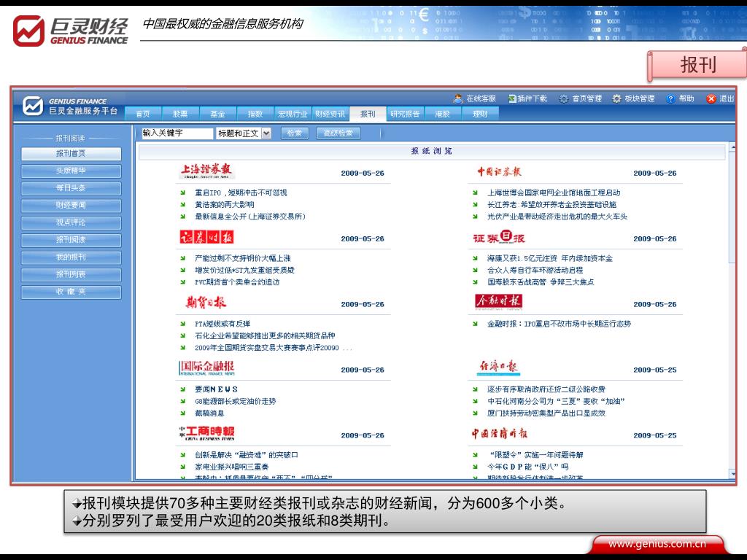Click the online customer service icon

(x=458, y=98)
